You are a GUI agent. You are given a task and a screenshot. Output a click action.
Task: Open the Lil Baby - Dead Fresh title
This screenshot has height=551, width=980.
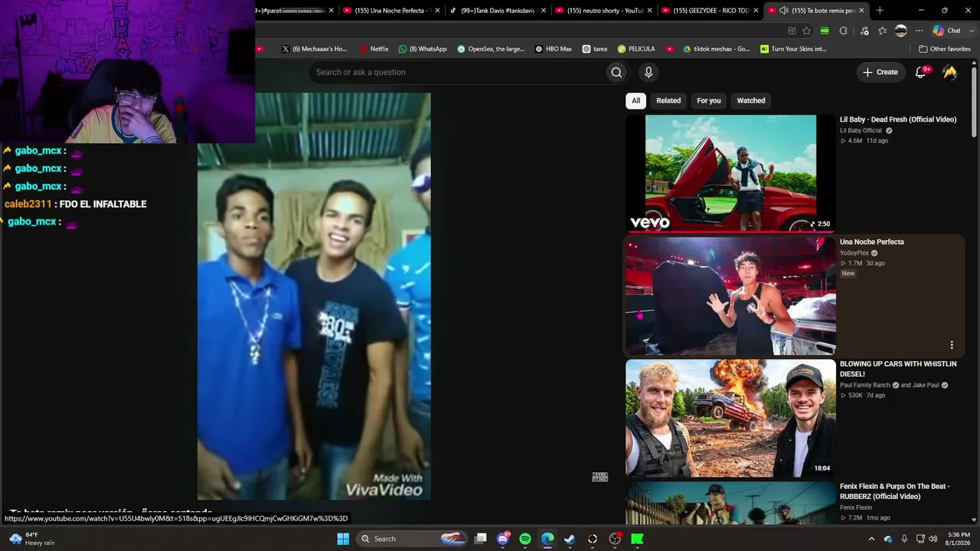[898, 119]
